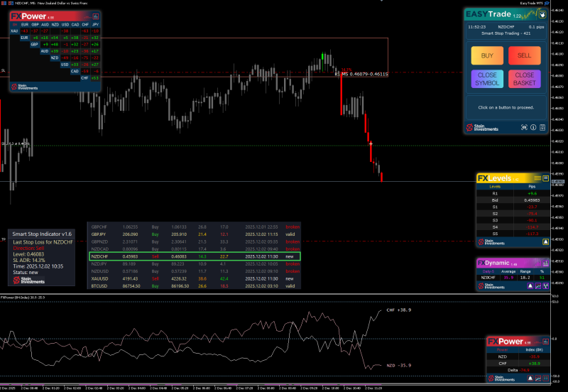Viewport: 568px width, 392px height.
Task: Click the R1 M5 0.46079-0.46115 level label
Action: [x=361, y=75]
